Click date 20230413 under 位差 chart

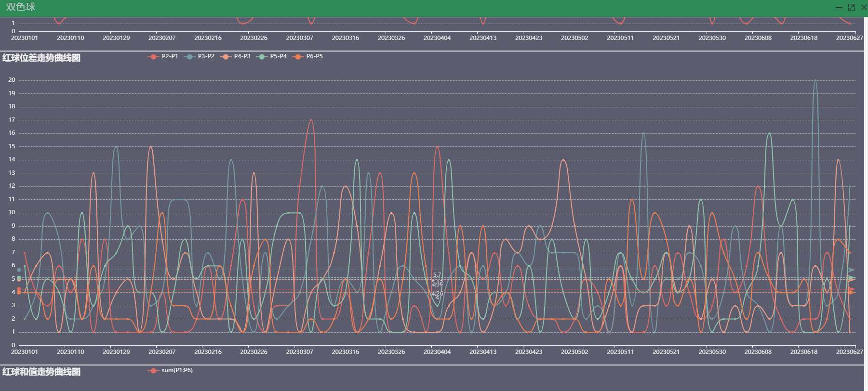point(483,352)
